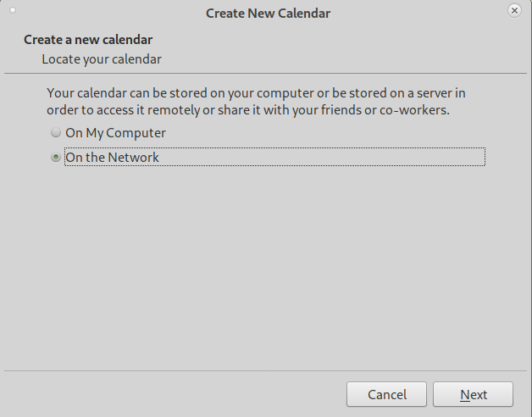The width and height of the screenshot is (532, 417).
Task: Click the green-filled radio indicator
Action: coord(56,157)
